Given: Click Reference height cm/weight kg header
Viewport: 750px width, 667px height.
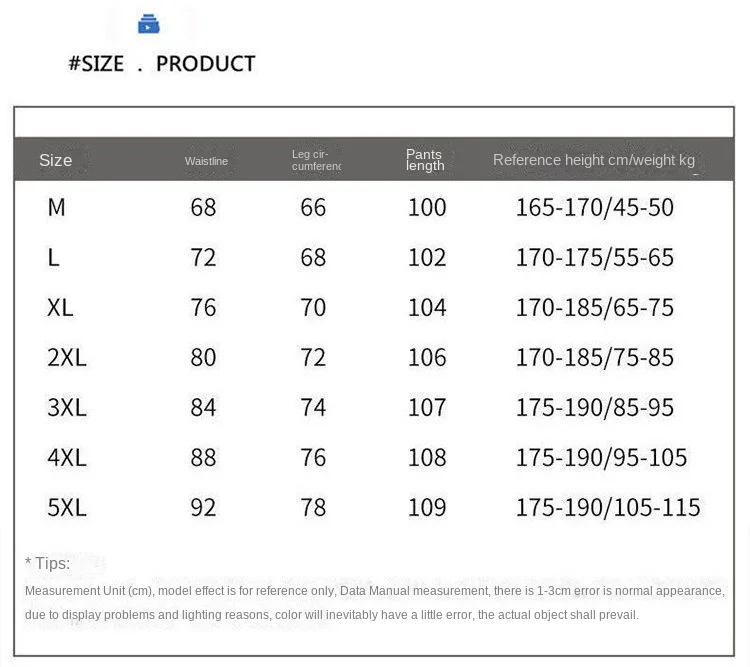Looking at the screenshot, I should [x=594, y=160].
